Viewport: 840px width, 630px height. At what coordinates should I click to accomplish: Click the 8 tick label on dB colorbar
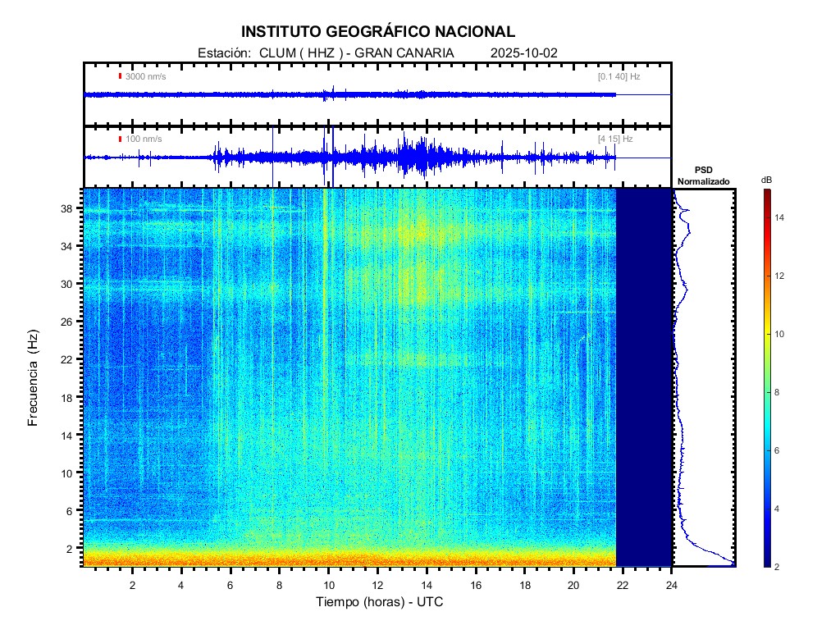(x=779, y=393)
